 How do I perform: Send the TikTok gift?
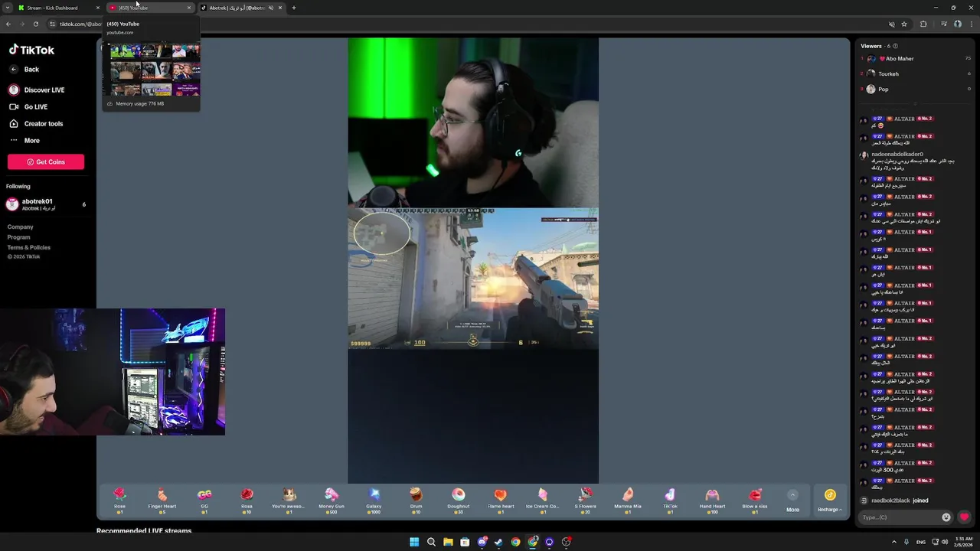click(x=670, y=500)
